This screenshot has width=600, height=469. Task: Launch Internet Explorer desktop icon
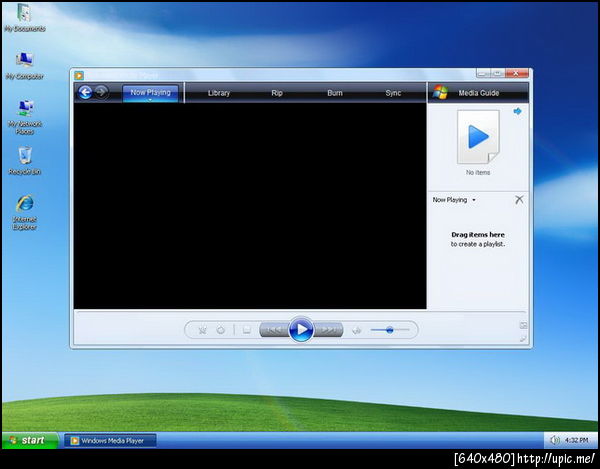[x=24, y=212]
